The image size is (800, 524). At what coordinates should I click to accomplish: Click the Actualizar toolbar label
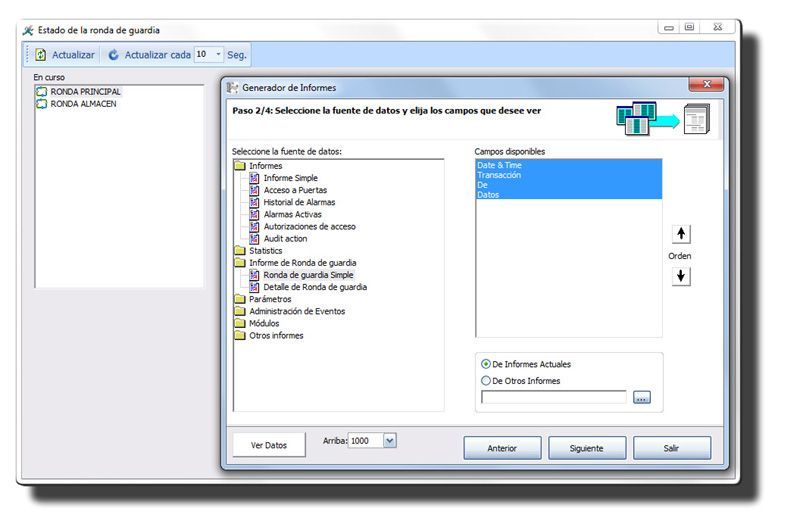coord(73,55)
